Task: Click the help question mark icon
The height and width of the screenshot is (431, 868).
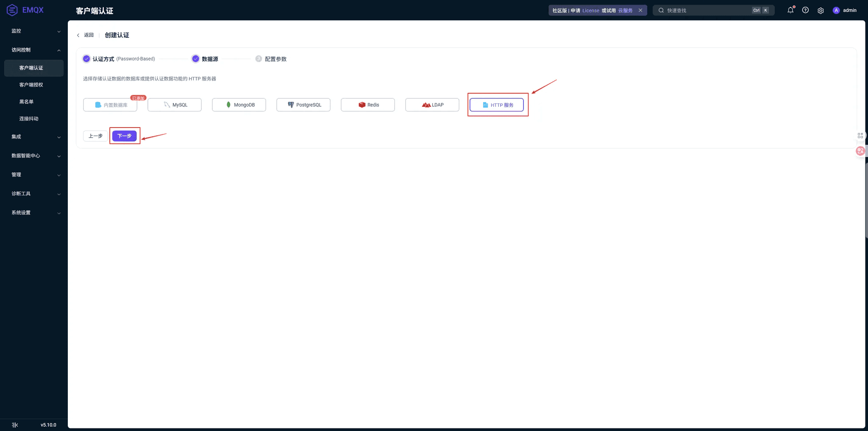Action: (x=805, y=10)
